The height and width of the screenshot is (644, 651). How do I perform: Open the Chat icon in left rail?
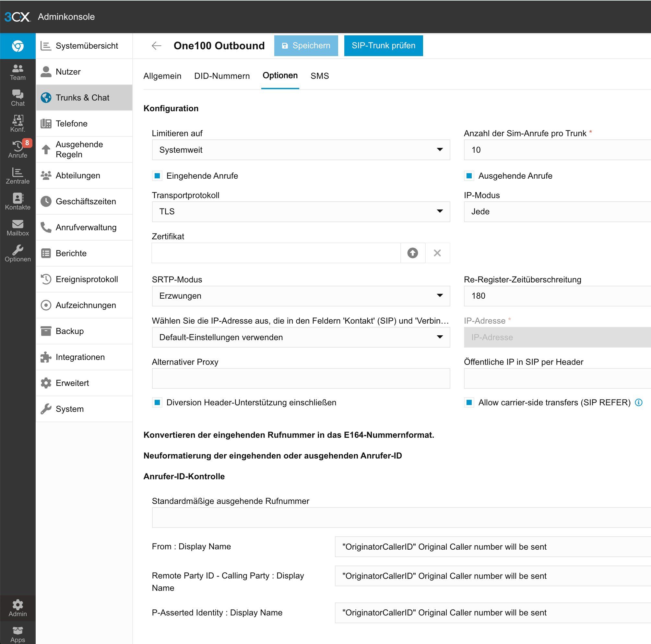tap(18, 98)
